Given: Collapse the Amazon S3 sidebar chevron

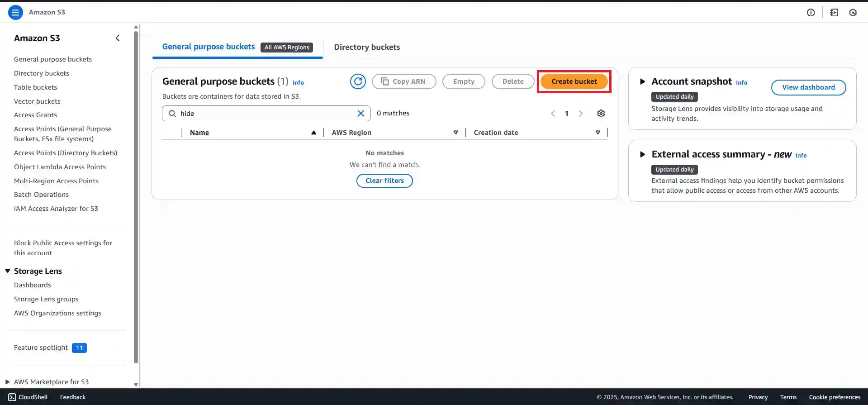Looking at the screenshot, I should click(x=118, y=38).
